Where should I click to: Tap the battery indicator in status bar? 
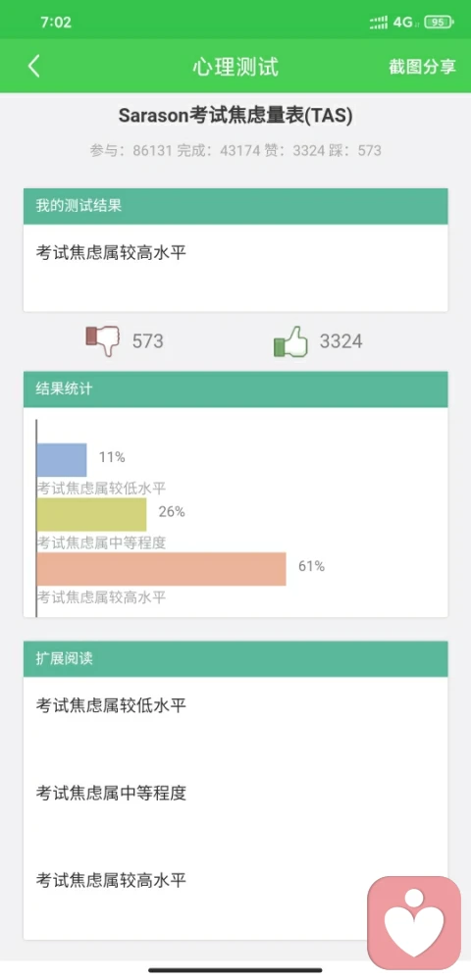coord(439,23)
